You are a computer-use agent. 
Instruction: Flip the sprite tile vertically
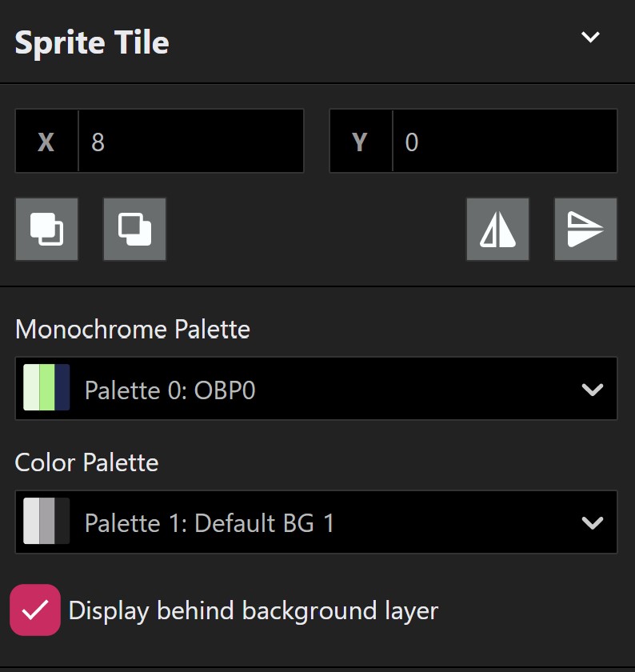coord(585,229)
